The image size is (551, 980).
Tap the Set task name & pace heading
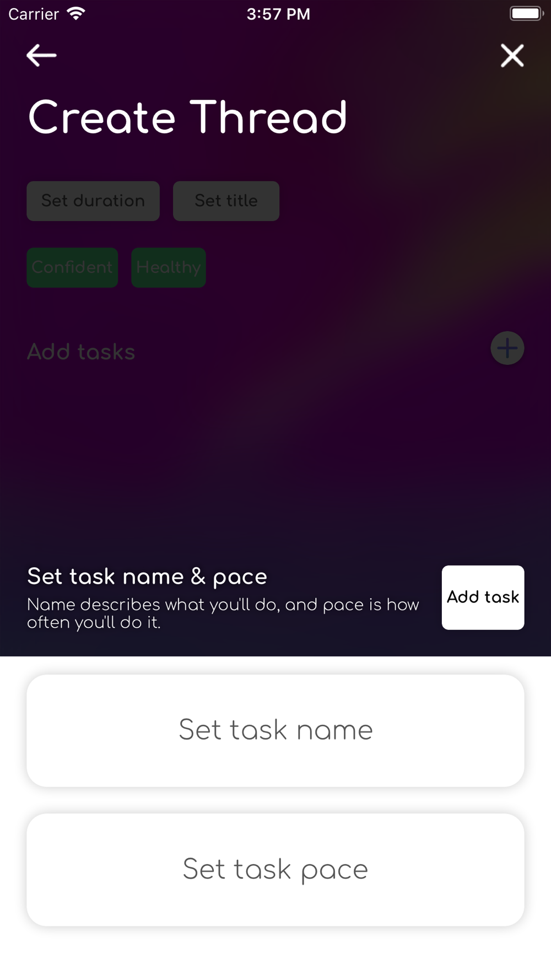(147, 577)
